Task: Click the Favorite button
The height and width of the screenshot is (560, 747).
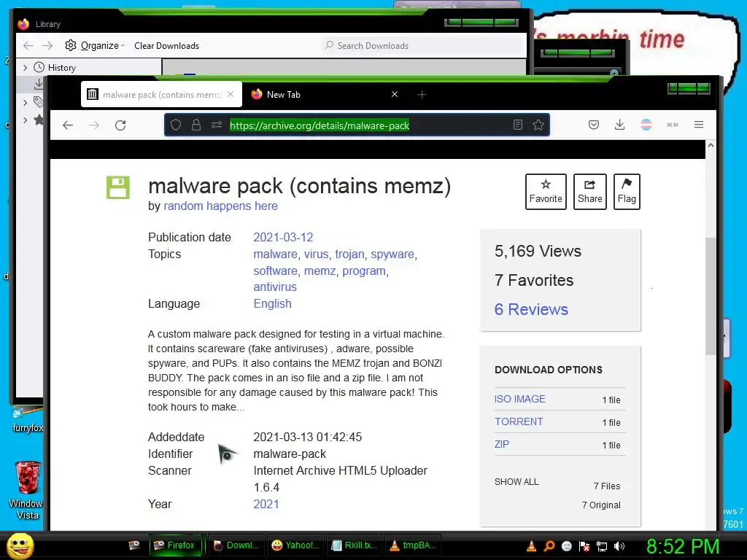Action: click(546, 192)
